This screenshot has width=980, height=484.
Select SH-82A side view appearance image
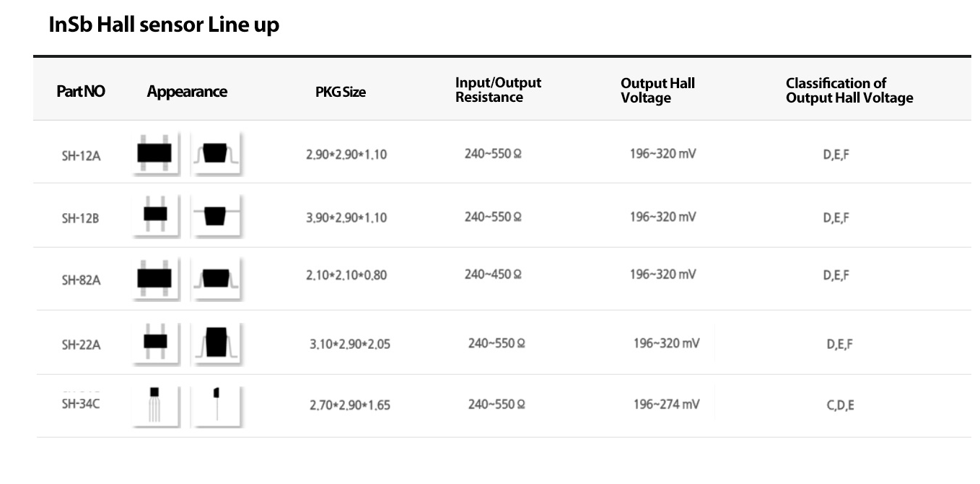(216, 278)
